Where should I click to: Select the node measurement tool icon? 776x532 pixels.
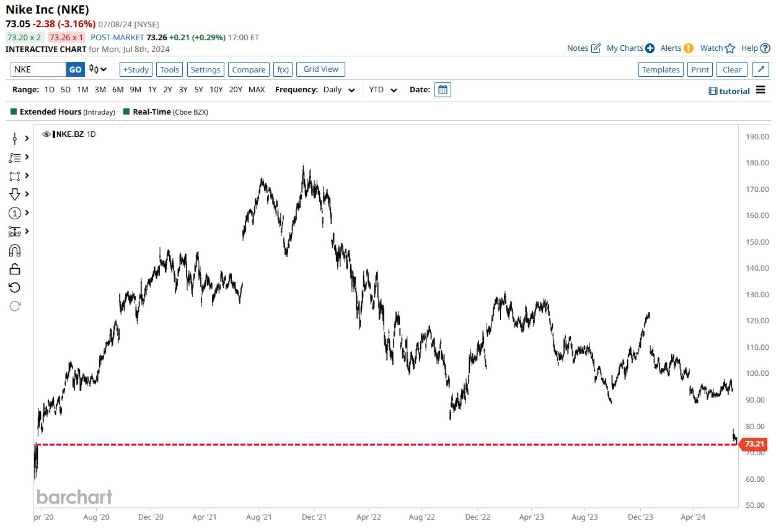click(x=15, y=232)
